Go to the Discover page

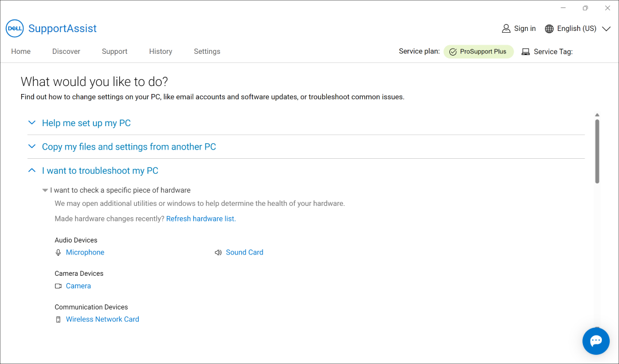tap(66, 52)
